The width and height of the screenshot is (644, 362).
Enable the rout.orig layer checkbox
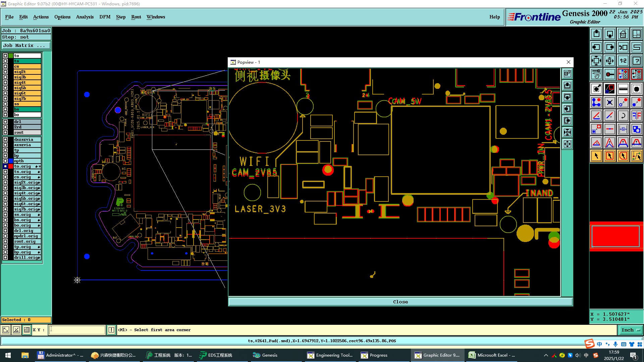pyautogui.click(x=5, y=241)
